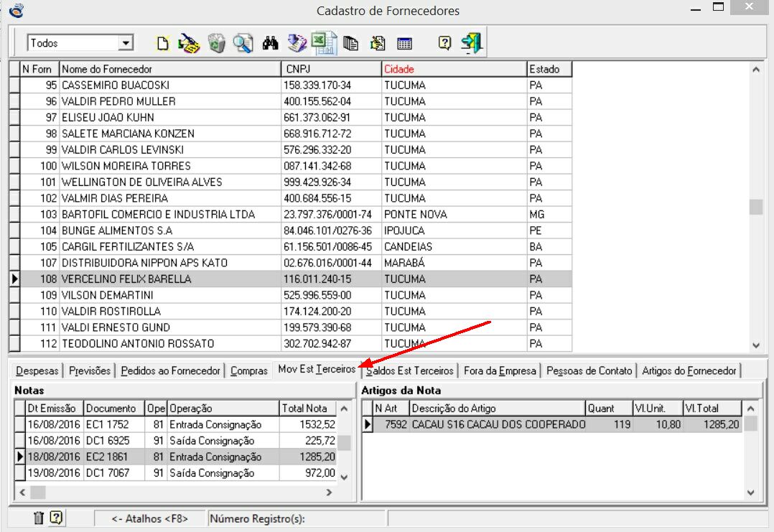Viewport: 774px width, 532px height.
Task: Click the Número Registro(s) status field
Action: (297, 518)
